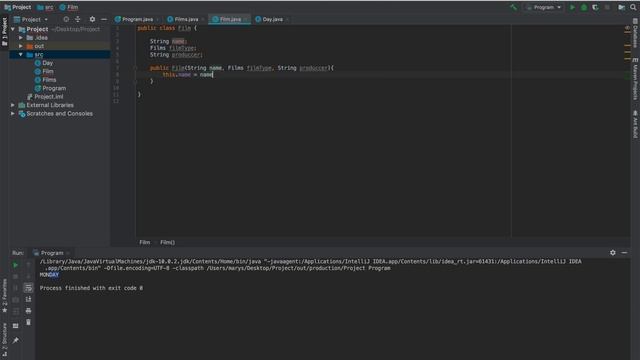Place cursor after 'this.name = name'

[x=213, y=75]
